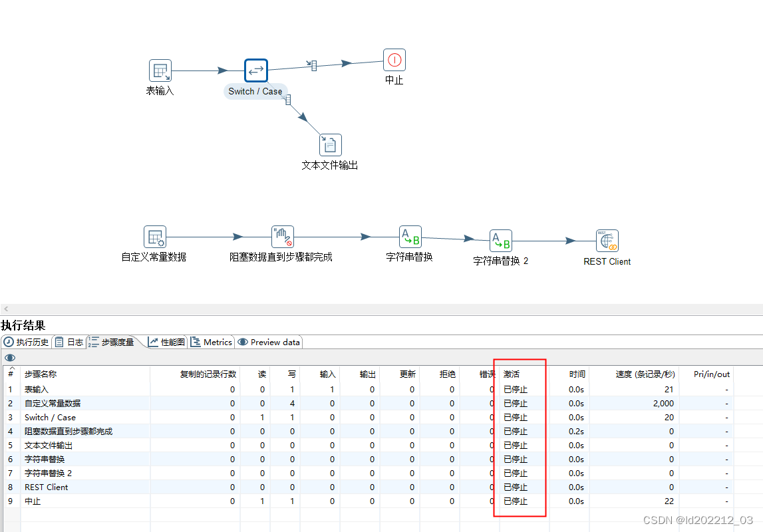Screen dimensions: 763x532
Task: Click the REST Client step icon
Action: (607, 241)
